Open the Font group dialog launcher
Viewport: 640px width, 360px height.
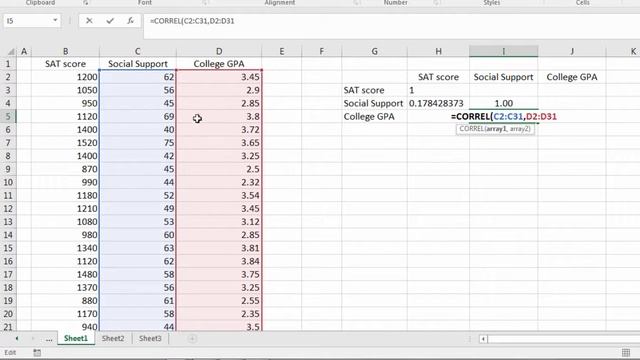pos(205,3)
